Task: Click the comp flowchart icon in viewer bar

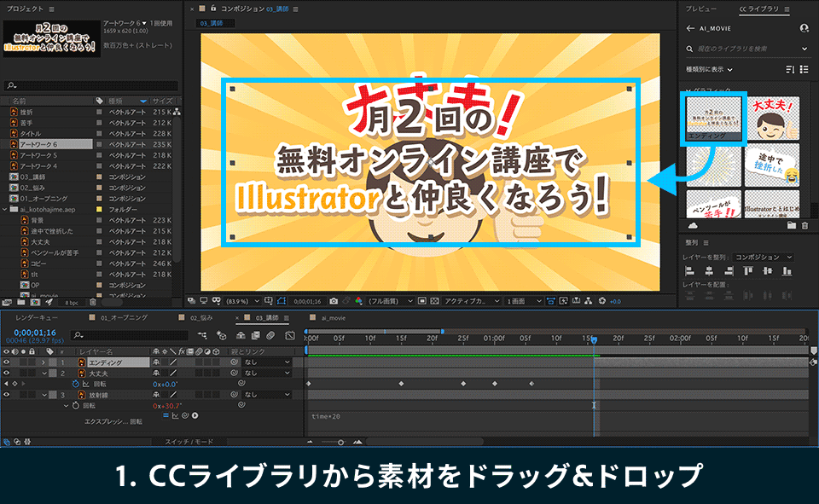Action: click(589, 301)
